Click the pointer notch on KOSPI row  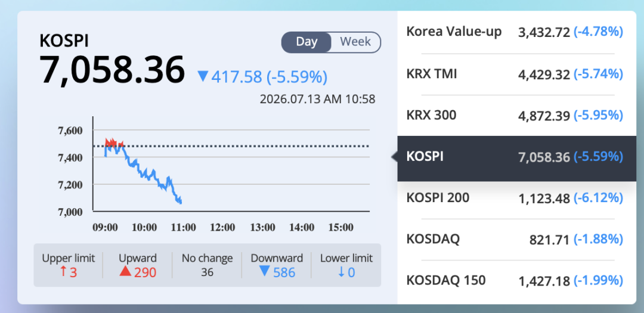coord(394,156)
